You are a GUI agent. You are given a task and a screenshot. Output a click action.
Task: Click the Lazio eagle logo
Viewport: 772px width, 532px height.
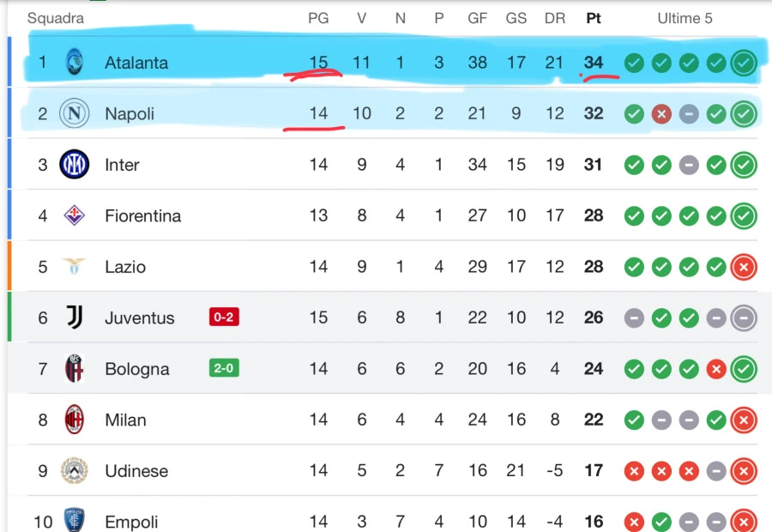75,267
